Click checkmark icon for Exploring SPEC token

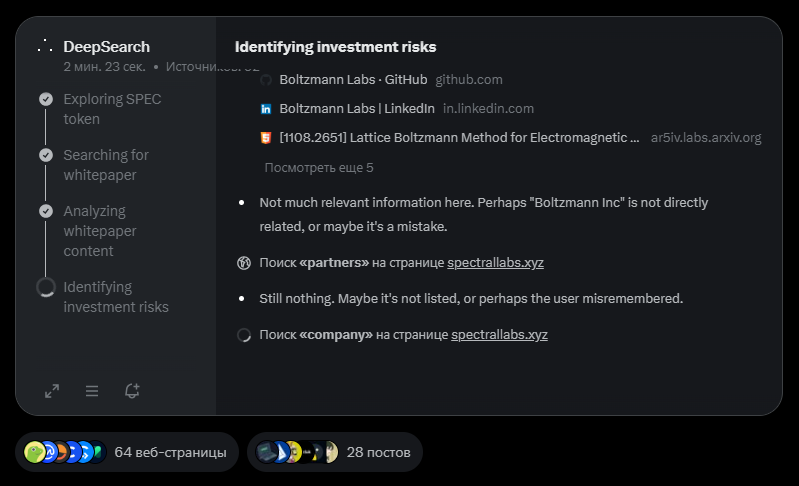click(46, 99)
